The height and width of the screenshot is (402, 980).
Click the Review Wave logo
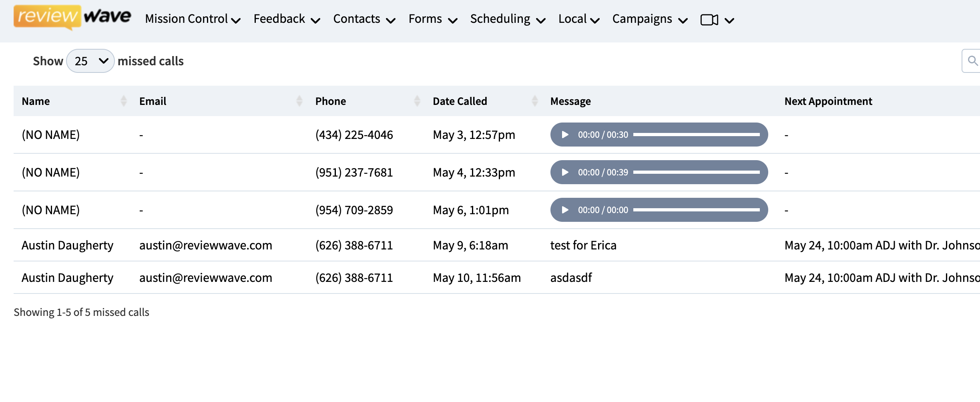click(x=72, y=18)
